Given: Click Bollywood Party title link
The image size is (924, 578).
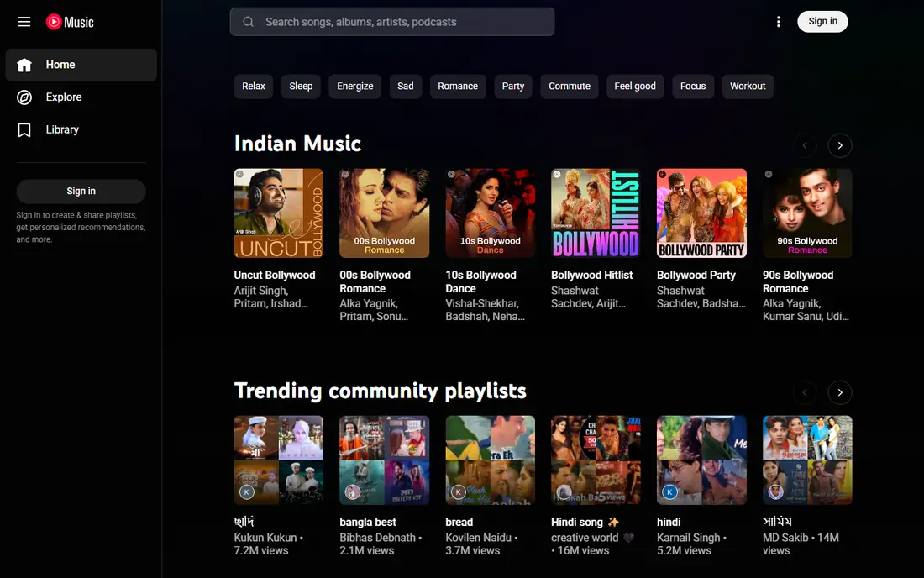Looking at the screenshot, I should click(x=696, y=276).
